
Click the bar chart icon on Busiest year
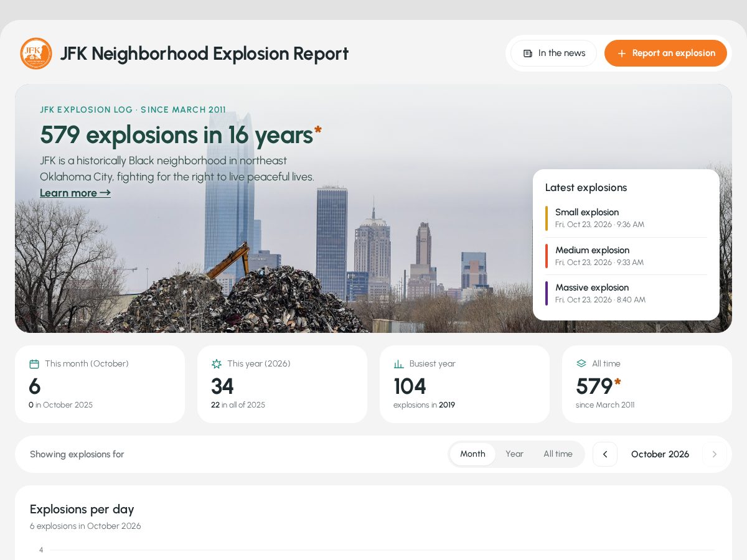[x=399, y=364]
